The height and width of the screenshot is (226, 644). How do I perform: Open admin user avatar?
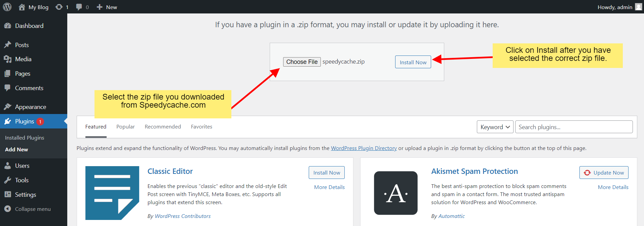click(x=638, y=7)
